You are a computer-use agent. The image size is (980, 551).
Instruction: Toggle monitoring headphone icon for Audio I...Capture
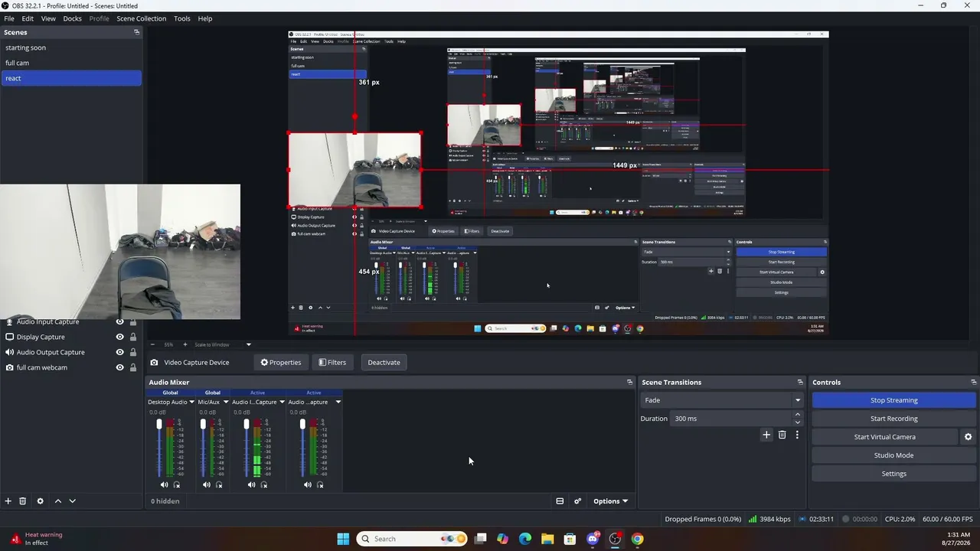tap(264, 484)
